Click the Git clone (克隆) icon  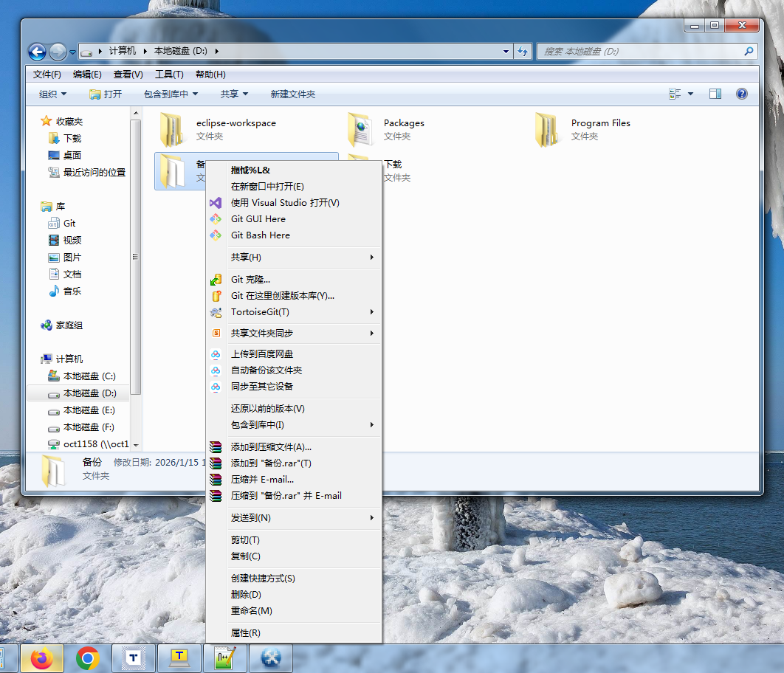pos(216,280)
